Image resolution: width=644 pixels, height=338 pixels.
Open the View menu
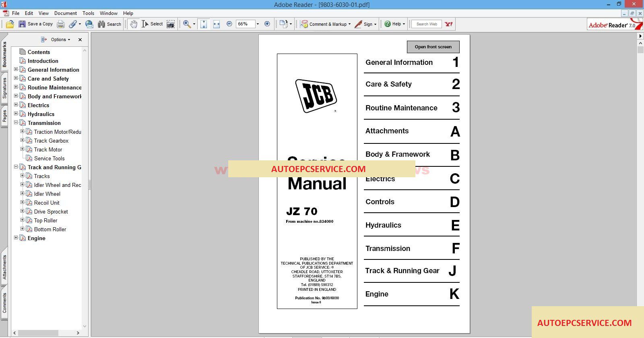pyautogui.click(x=43, y=13)
